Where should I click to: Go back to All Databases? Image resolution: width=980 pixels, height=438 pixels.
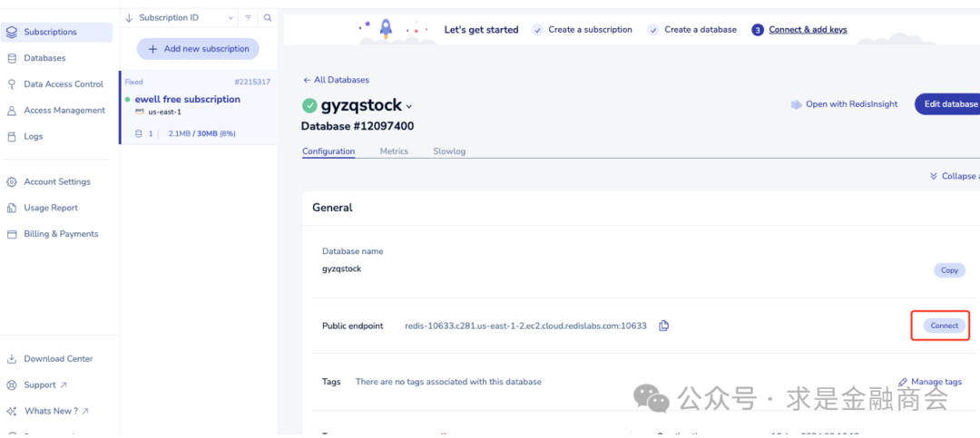336,80
